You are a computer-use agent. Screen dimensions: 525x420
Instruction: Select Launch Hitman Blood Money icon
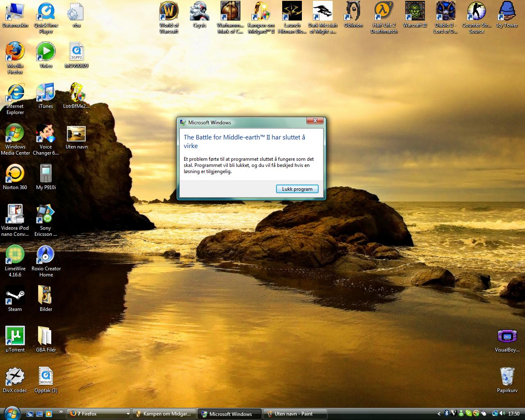click(x=292, y=18)
